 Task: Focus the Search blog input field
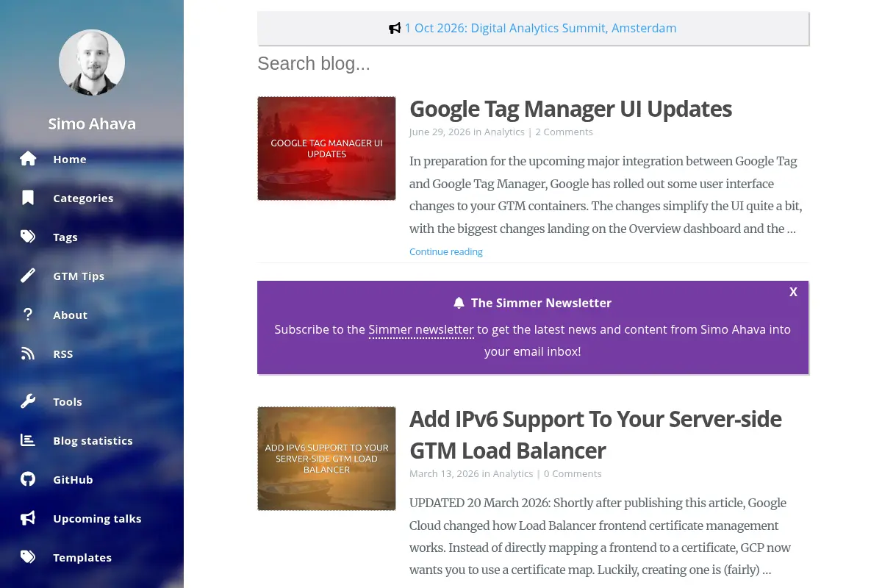click(x=533, y=63)
